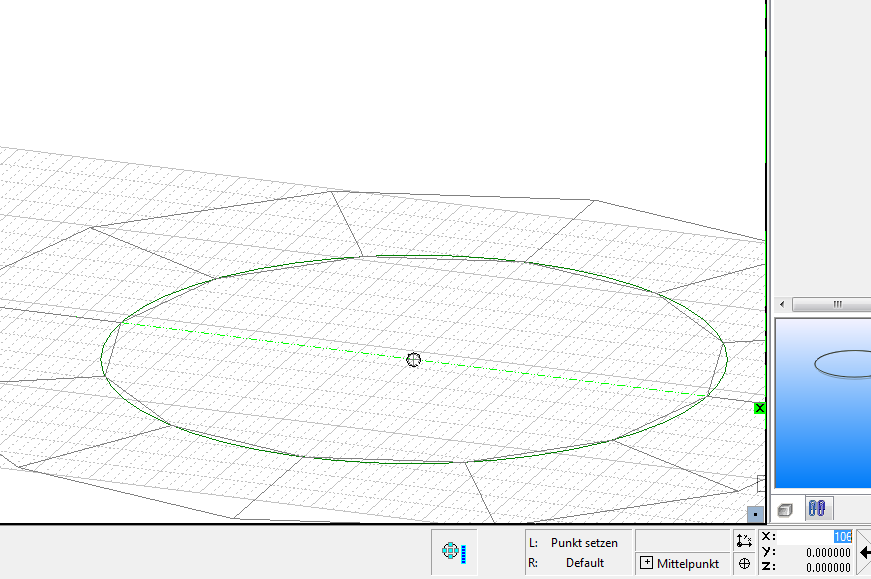Click the plus box icon before Mittelpunkt

tap(646, 563)
